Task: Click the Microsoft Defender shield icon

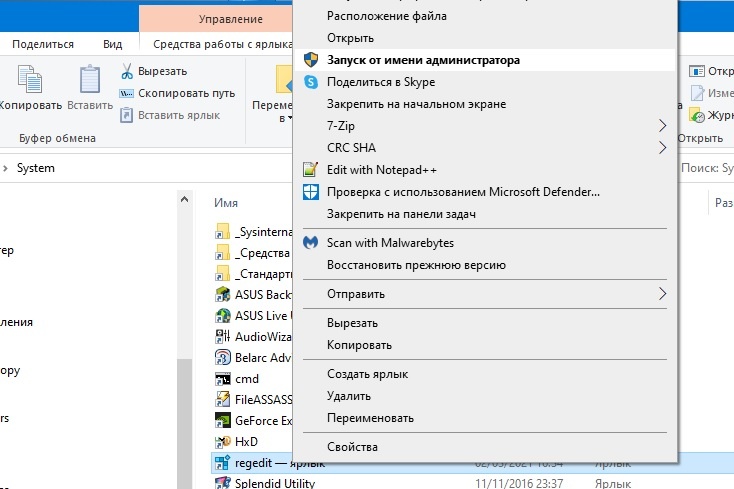Action: tap(311, 192)
